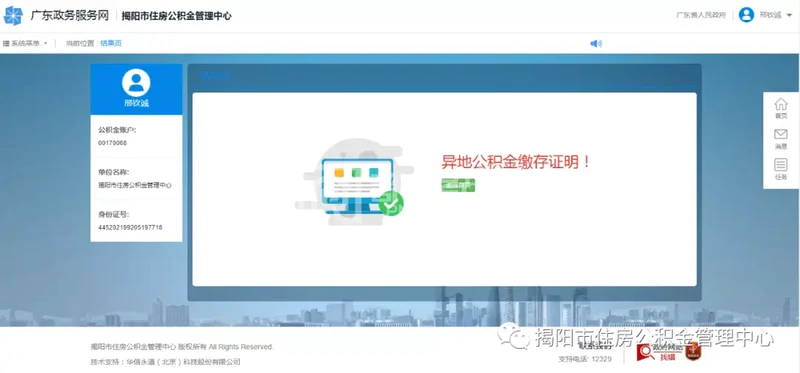The image size is (800, 373).
Task: Expand the user account dropdown arrow
Action: coord(790,15)
